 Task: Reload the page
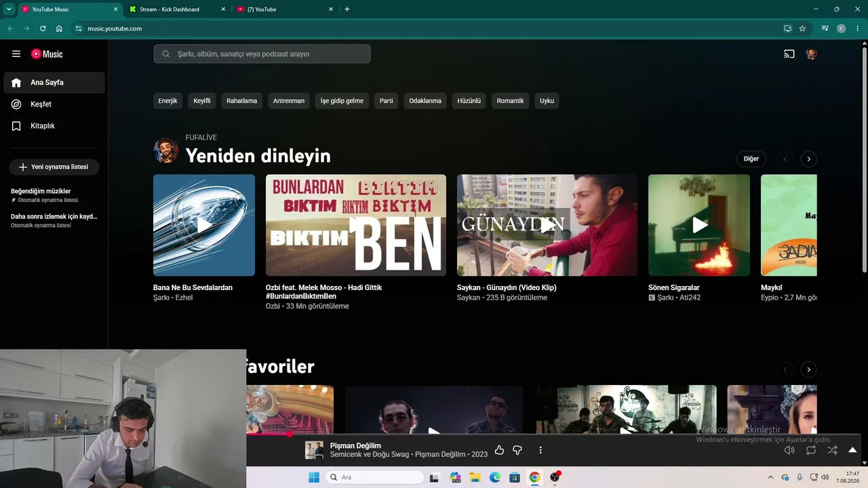pyautogui.click(x=43, y=28)
